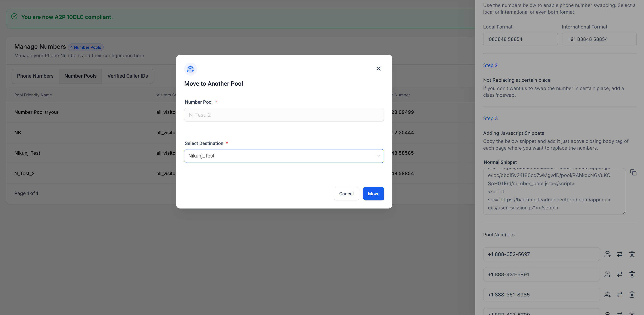Click the Move button

pyautogui.click(x=373, y=194)
